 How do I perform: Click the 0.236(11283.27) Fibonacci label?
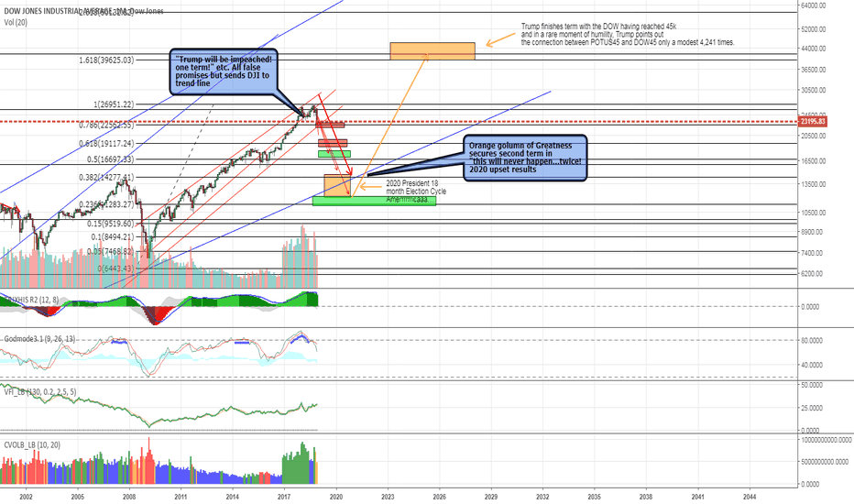[106, 204]
